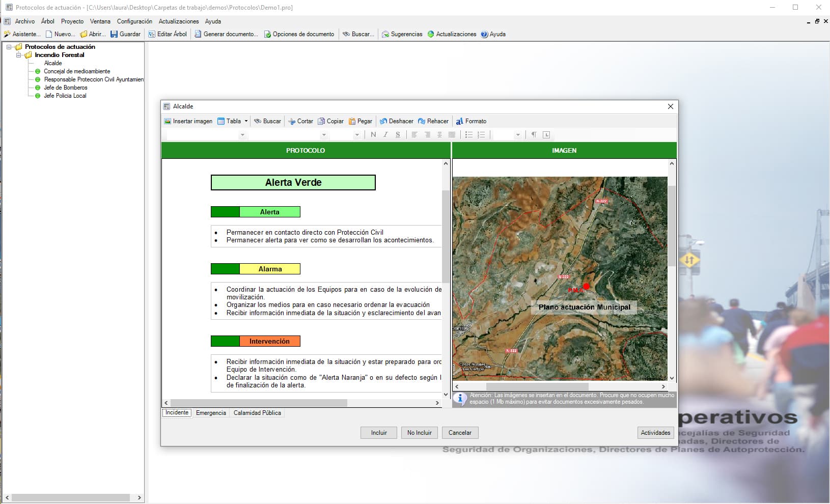Screen dimensions: 830x504
Task: Click Editar Árbol in toolbar
Action: [x=168, y=34]
